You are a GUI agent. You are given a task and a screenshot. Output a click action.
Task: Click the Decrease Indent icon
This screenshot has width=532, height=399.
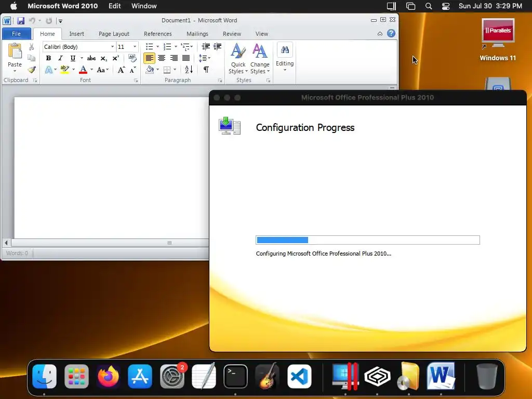(206, 46)
